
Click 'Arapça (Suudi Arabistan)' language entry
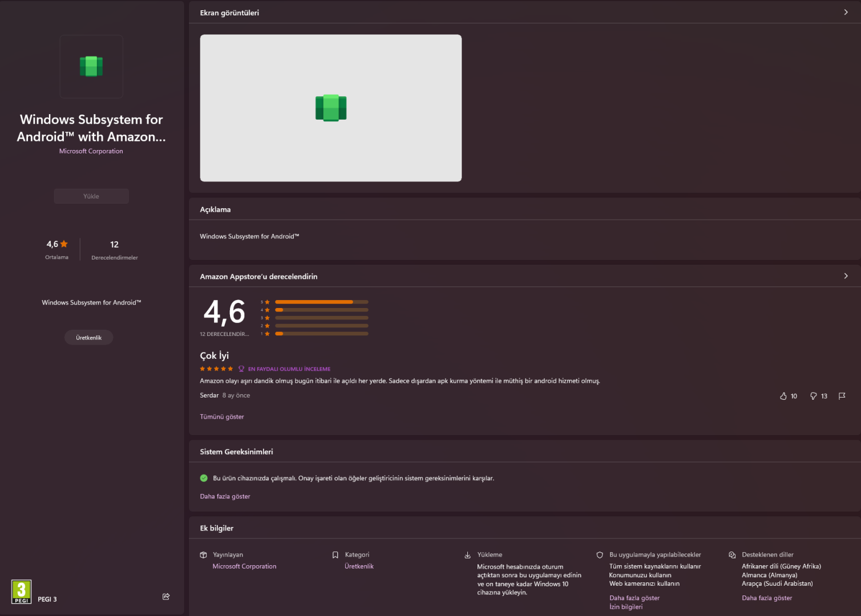[x=778, y=583]
